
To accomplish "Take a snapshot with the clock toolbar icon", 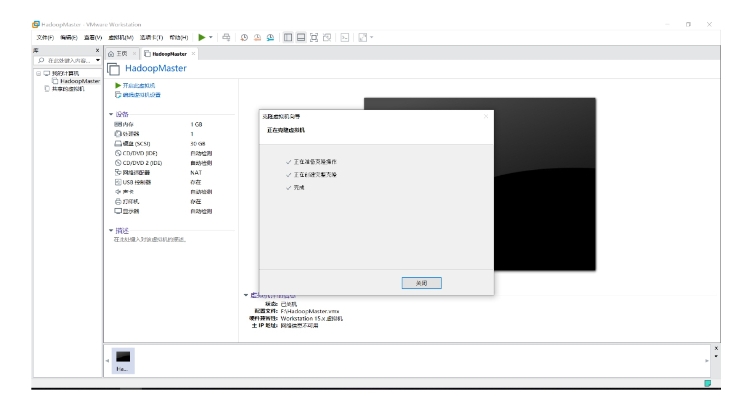I will pyautogui.click(x=244, y=37).
